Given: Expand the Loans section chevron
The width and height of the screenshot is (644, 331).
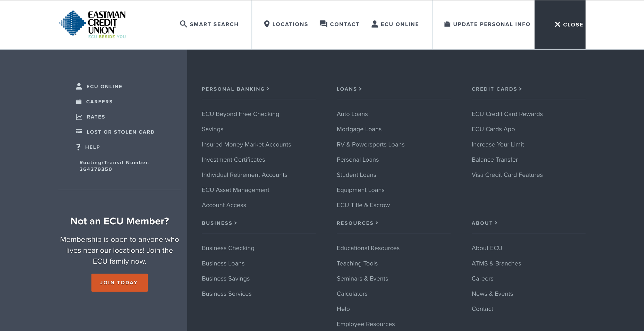Looking at the screenshot, I should point(360,89).
